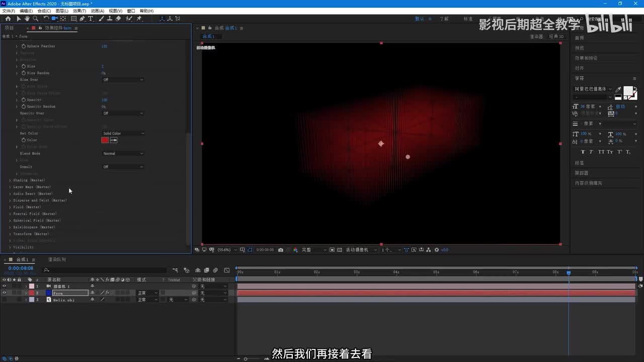
Task: Toggle the Size Random stopwatch
Action: [x=23, y=73]
